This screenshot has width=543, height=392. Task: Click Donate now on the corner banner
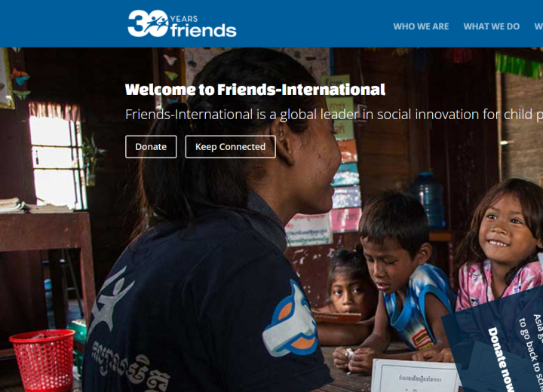(501, 359)
